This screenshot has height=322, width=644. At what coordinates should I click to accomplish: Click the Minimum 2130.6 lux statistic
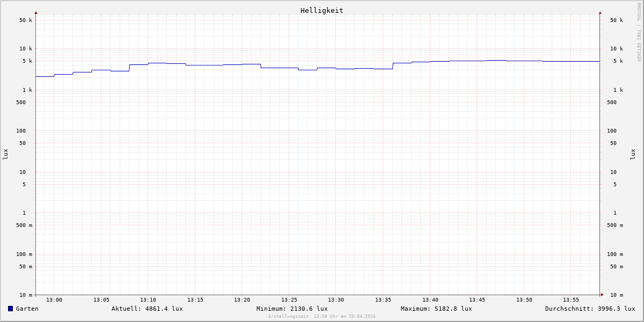[291, 309]
